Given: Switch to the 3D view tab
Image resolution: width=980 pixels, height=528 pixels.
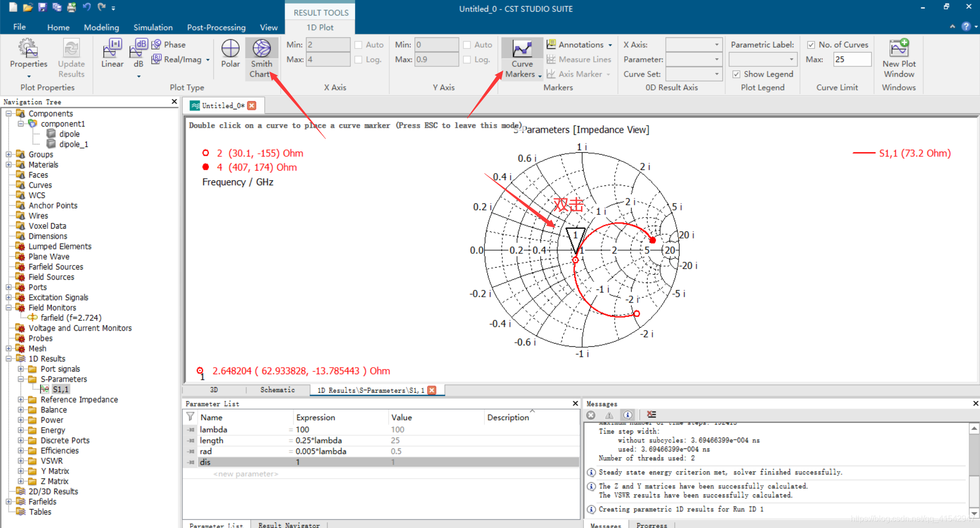Looking at the screenshot, I should tap(214, 390).
